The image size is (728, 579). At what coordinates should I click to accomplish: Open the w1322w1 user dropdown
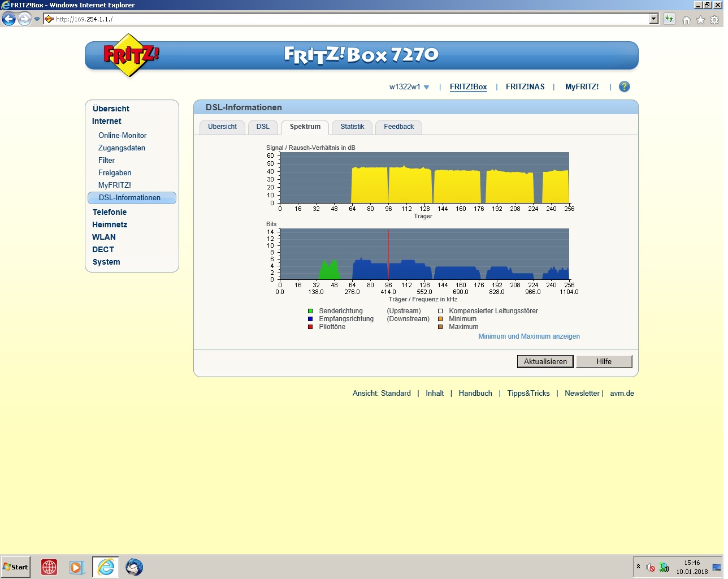click(409, 87)
